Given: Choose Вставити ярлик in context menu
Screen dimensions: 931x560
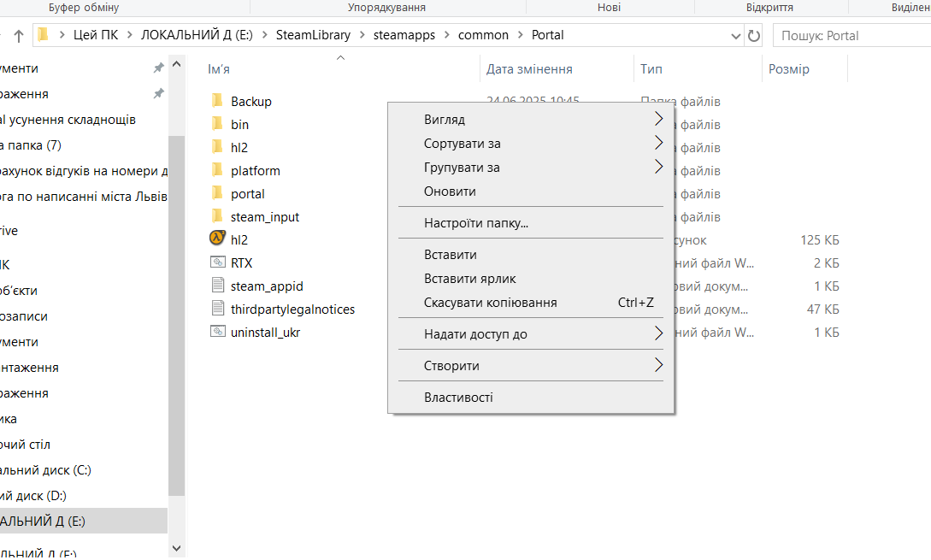Looking at the screenshot, I should point(531,279).
